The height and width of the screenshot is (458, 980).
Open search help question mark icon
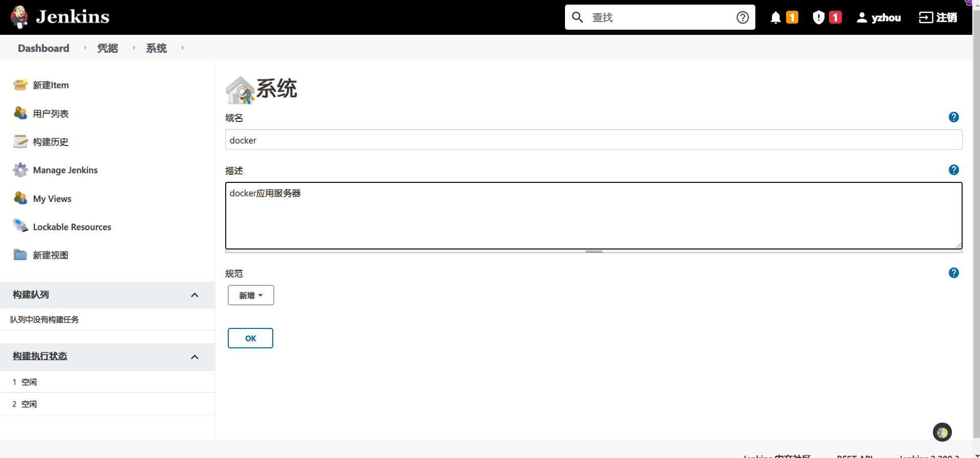click(x=743, y=17)
